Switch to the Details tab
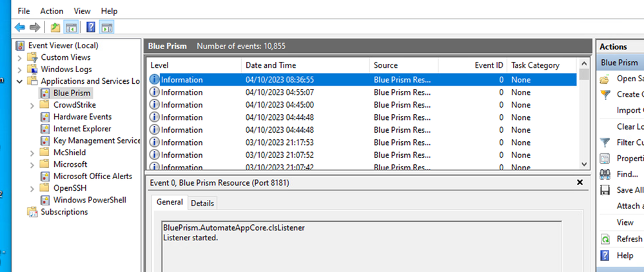Screen dimensions: 644x272 (x=202, y=203)
